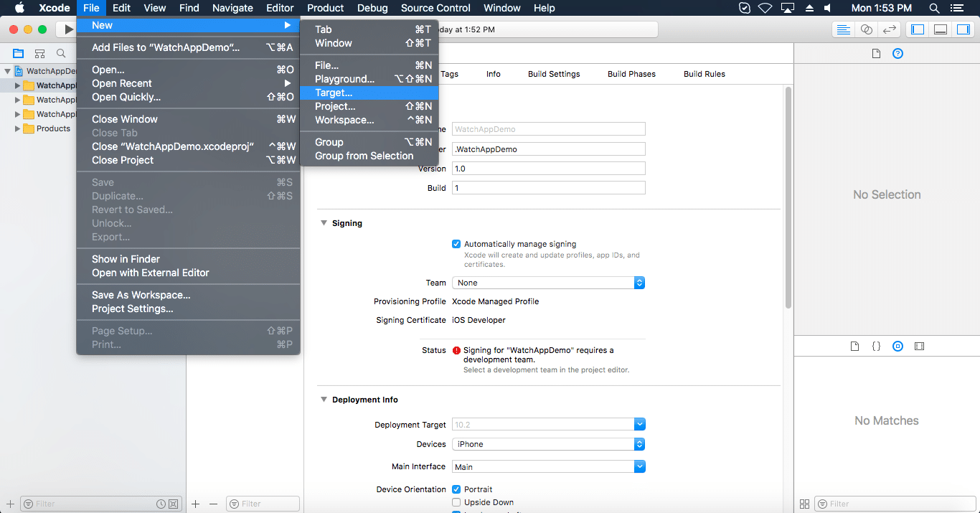Uncheck Automatically manage signing

point(456,244)
